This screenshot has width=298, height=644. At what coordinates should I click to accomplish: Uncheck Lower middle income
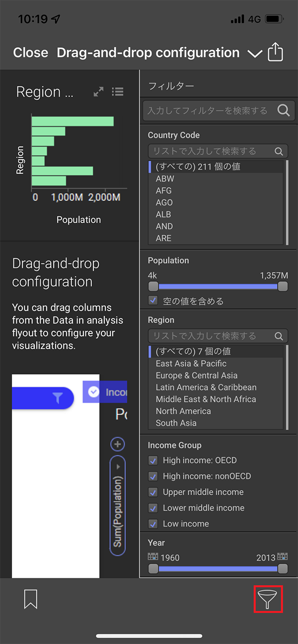[153, 508]
